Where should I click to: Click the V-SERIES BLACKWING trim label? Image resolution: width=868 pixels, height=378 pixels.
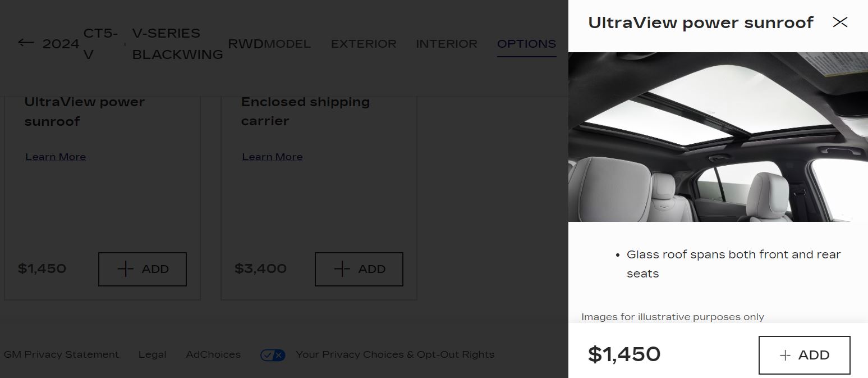(x=177, y=44)
